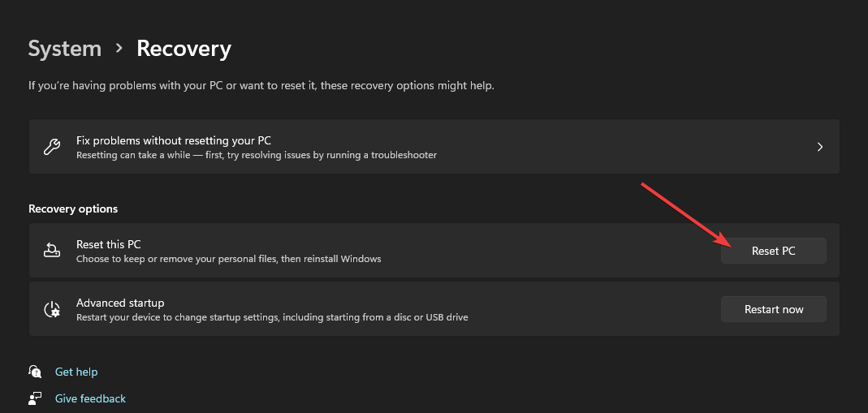This screenshot has width=868, height=413.
Task: Click the wrench troubleshooter icon
Action: pos(50,147)
